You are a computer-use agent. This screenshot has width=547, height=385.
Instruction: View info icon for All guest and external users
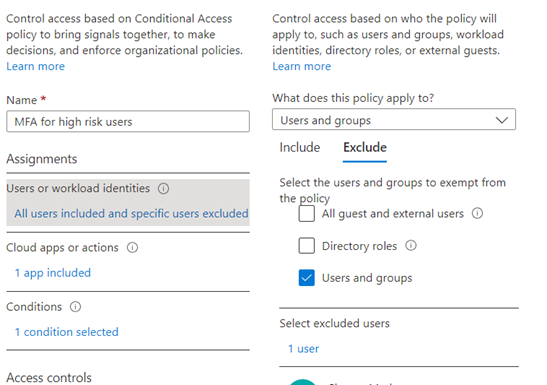pyautogui.click(x=477, y=213)
